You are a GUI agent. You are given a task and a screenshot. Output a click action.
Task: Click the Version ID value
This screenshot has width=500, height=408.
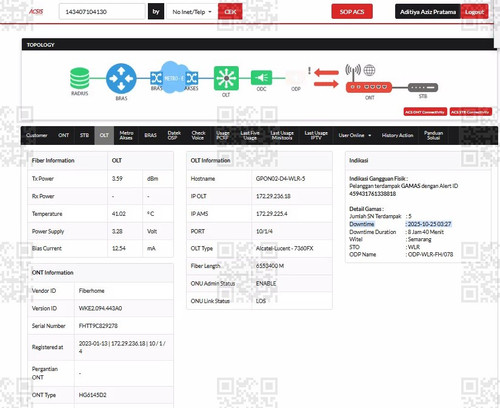tap(100, 308)
